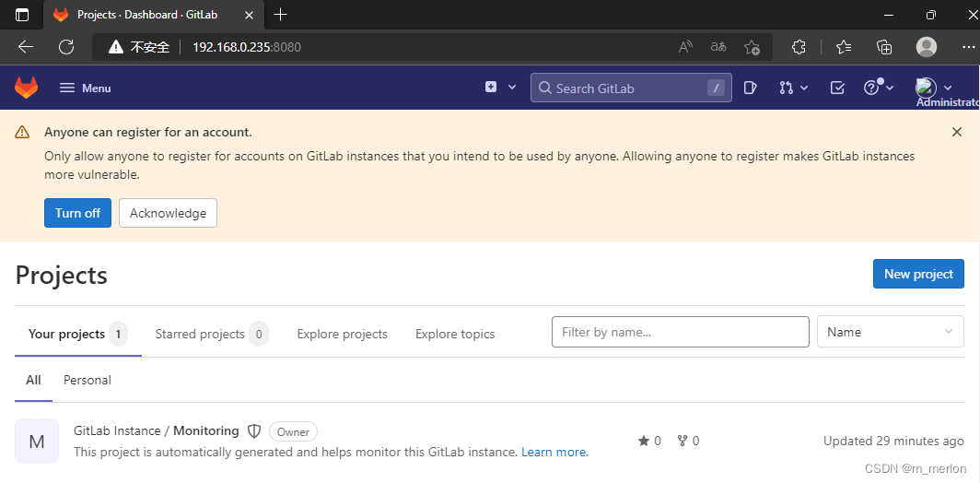This screenshot has height=483, width=980.
Task: Click the browser Back arrow
Action: 26,47
